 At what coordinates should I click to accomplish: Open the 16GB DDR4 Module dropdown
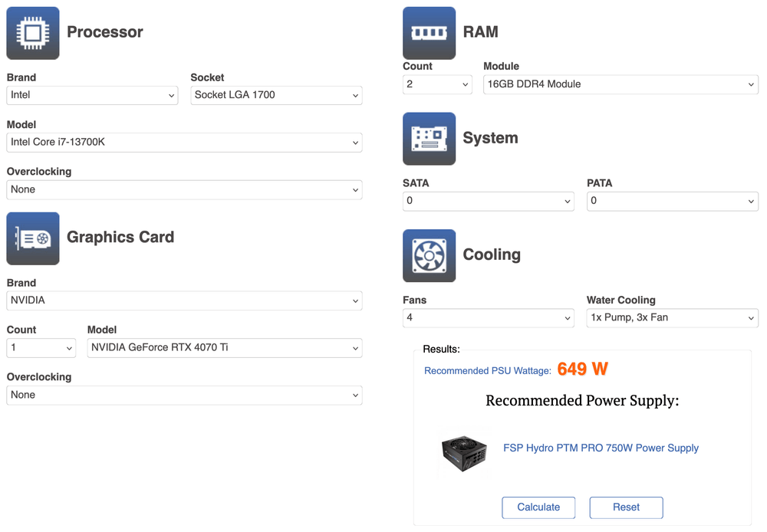tap(621, 84)
